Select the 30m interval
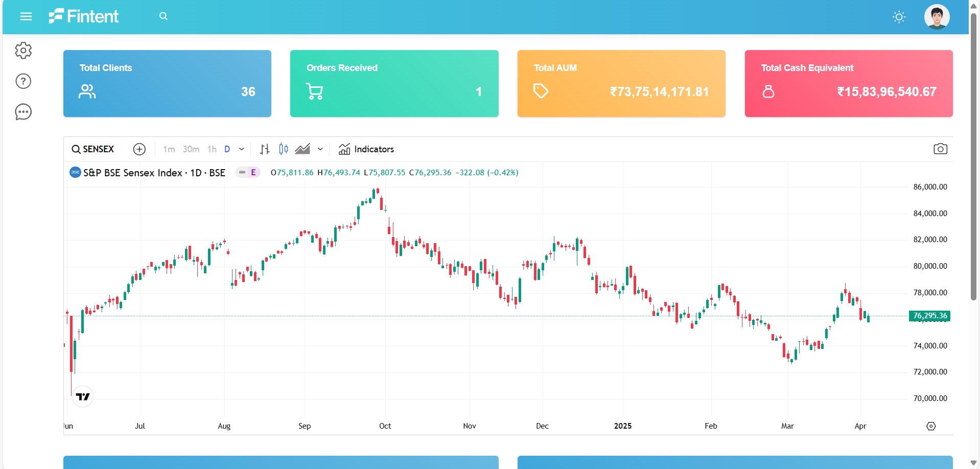This screenshot has height=469, width=980. 191,149
